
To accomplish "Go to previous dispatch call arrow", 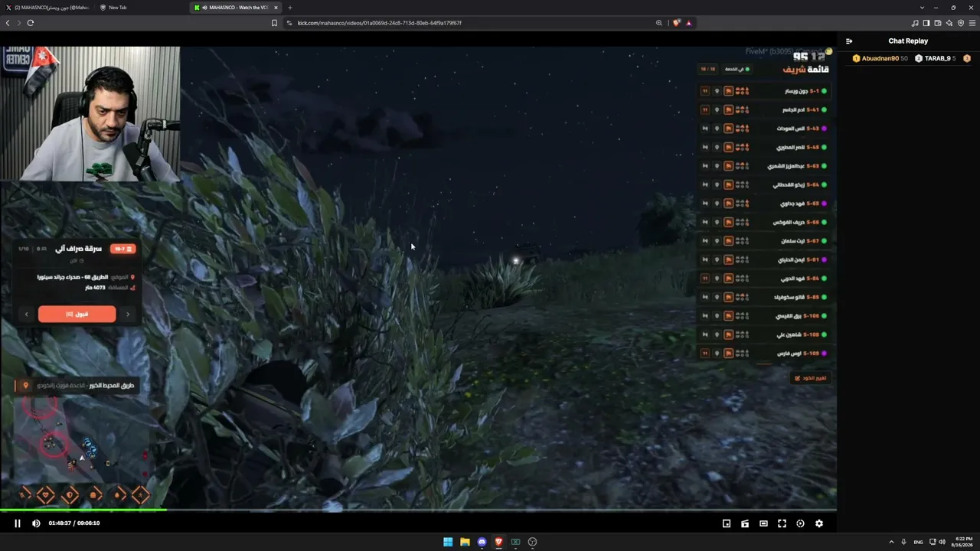I will 27,314.
